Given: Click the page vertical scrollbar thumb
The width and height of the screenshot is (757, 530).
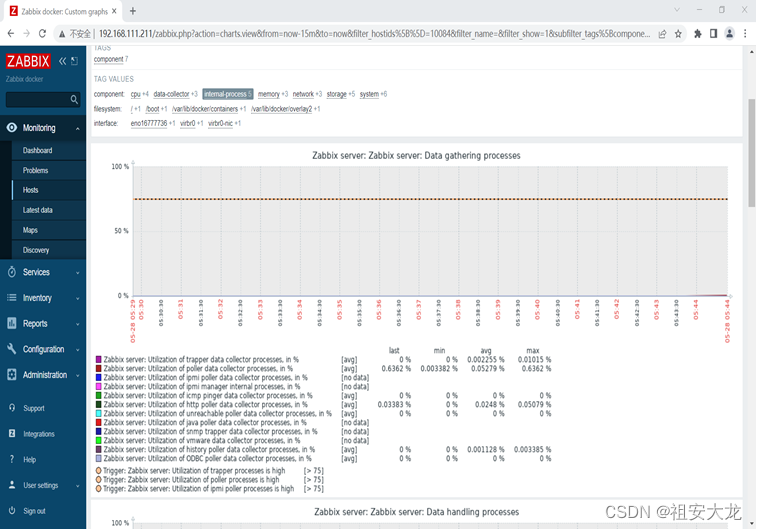Looking at the screenshot, I should pyautogui.click(x=751, y=153).
